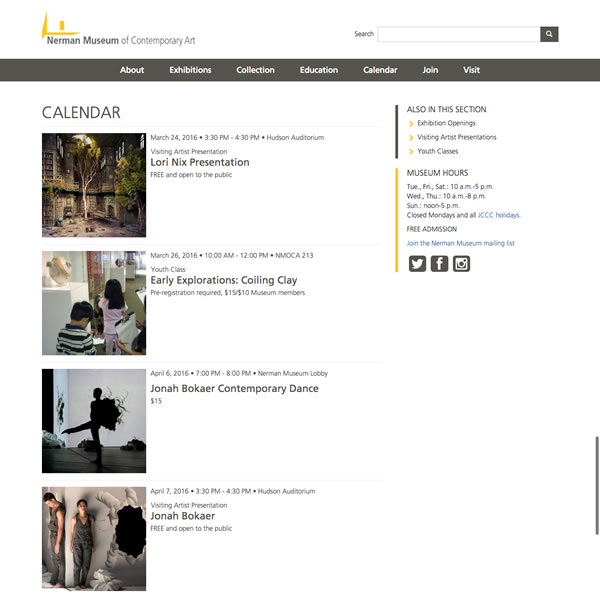Click 'Tue., Fri., Sat.: 10 a.m.-5 p.m.' hours
The width and height of the screenshot is (600, 609).
pyautogui.click(x=450, y=187)
